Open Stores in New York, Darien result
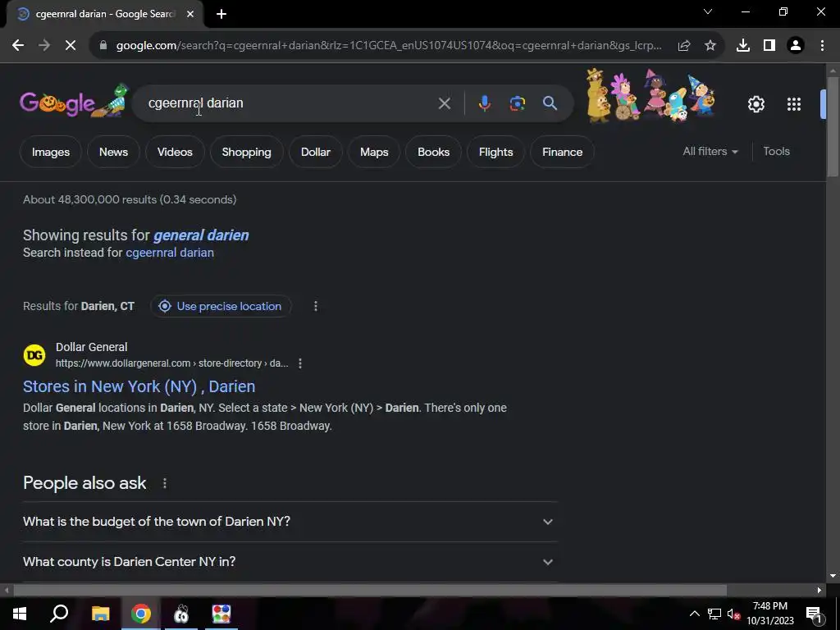This screenshot has height=630, width=840. pyautogui.click(x=139, y=387)
